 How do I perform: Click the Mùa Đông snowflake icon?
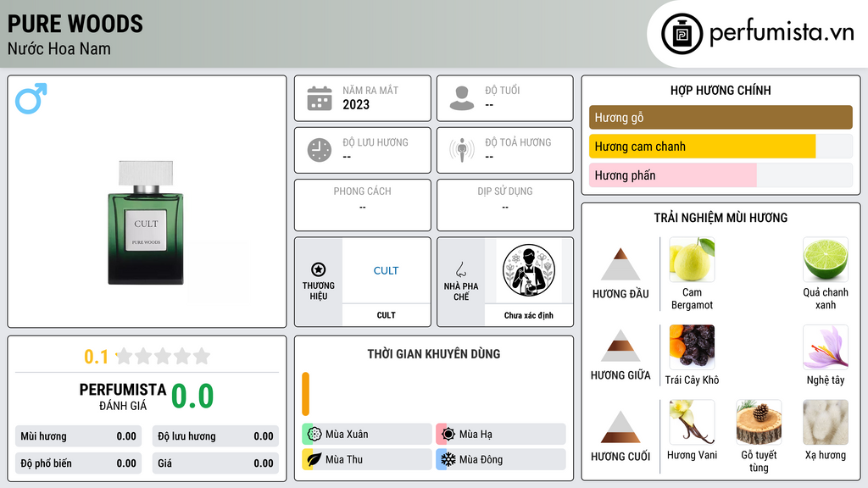tap(448, 459)
